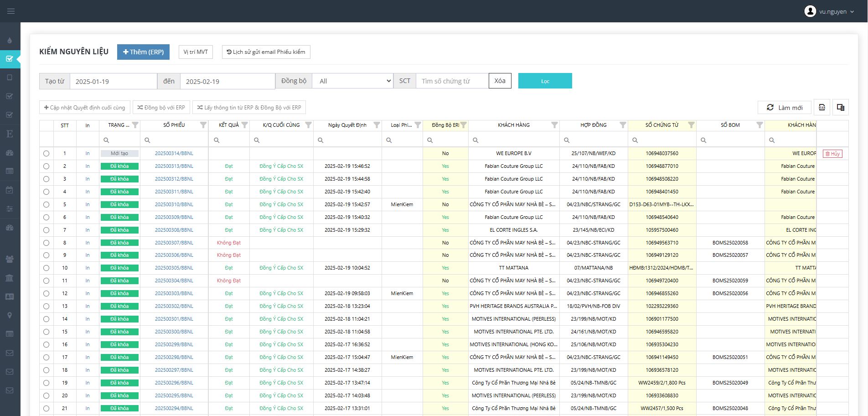Select radio for row 202500294/BBNL

pos(46,409)
